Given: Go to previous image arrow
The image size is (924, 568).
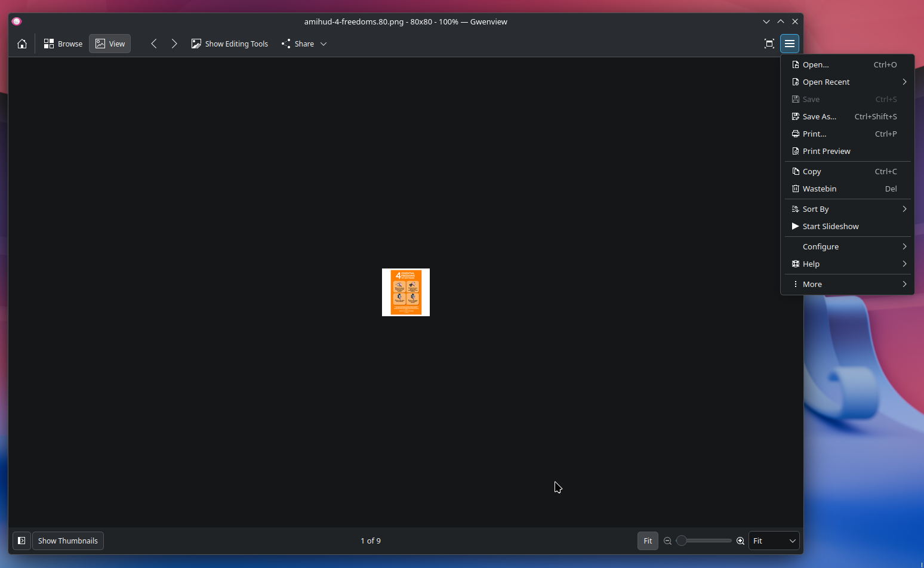Looking at the screenshot, I should click(154, 44).
